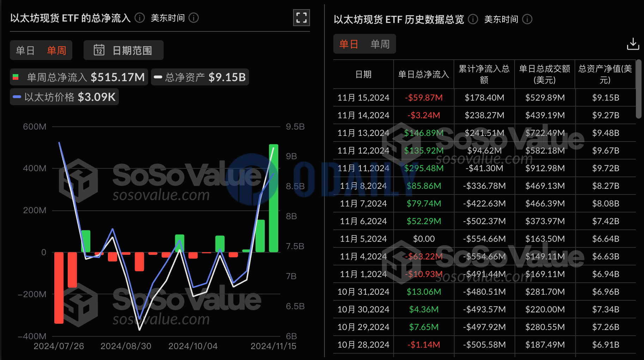Click the 累计净流入总额 column header

[484, 74]
